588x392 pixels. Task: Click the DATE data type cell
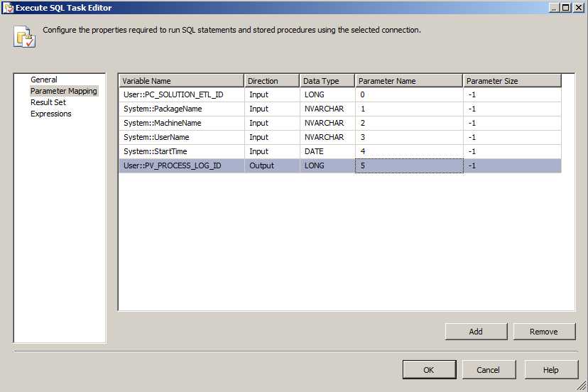327,151
